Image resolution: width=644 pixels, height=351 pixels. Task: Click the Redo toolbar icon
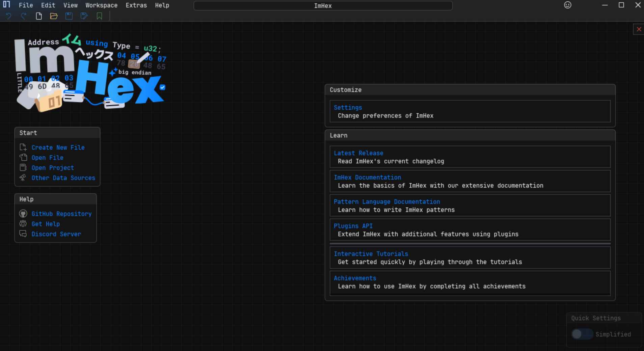coord(23,16)
